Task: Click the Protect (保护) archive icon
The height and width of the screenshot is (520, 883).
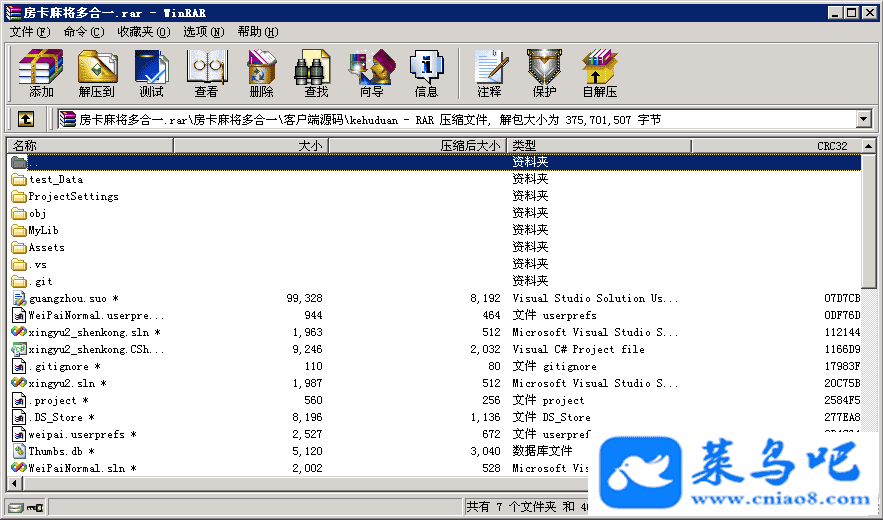Action: click(544, 73)
